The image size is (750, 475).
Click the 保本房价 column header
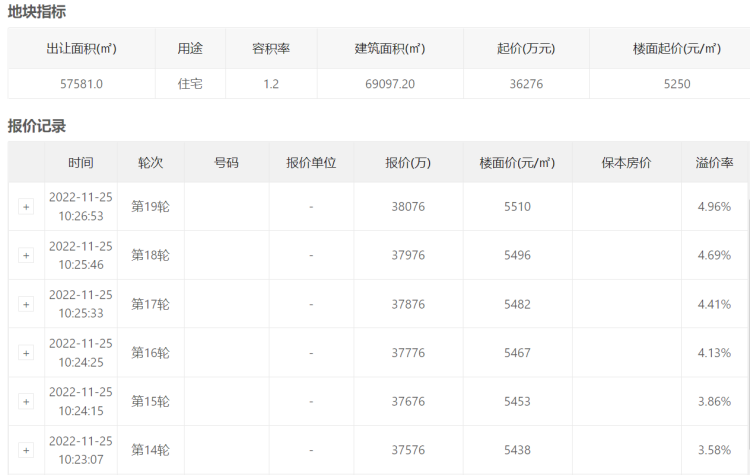click(627, 163)
